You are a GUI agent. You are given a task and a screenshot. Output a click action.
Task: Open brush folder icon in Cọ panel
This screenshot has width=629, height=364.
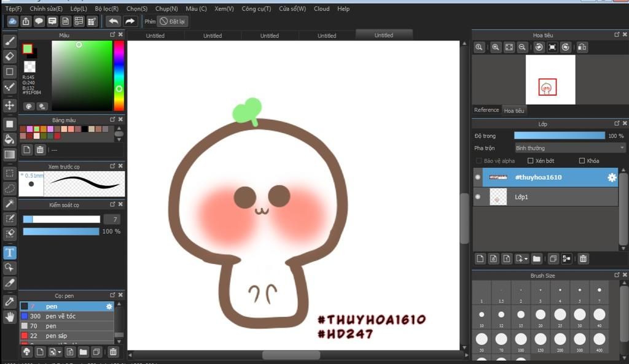(83, 352)
